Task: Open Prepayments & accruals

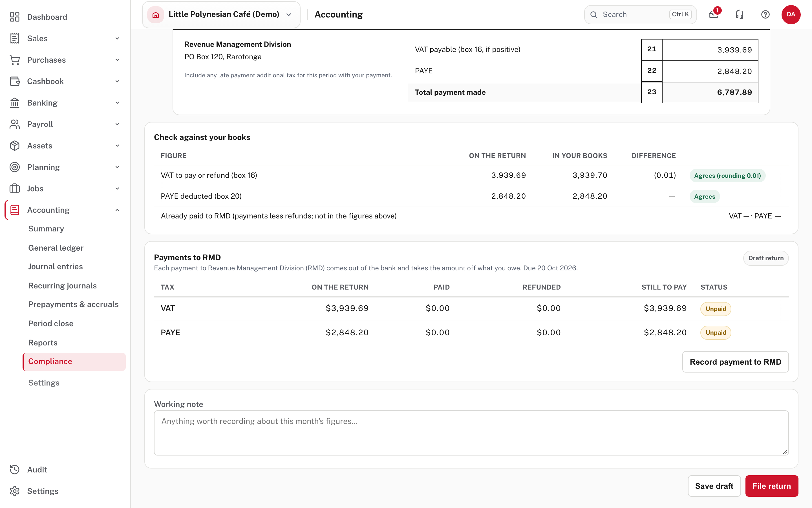Action: [74, 305]
